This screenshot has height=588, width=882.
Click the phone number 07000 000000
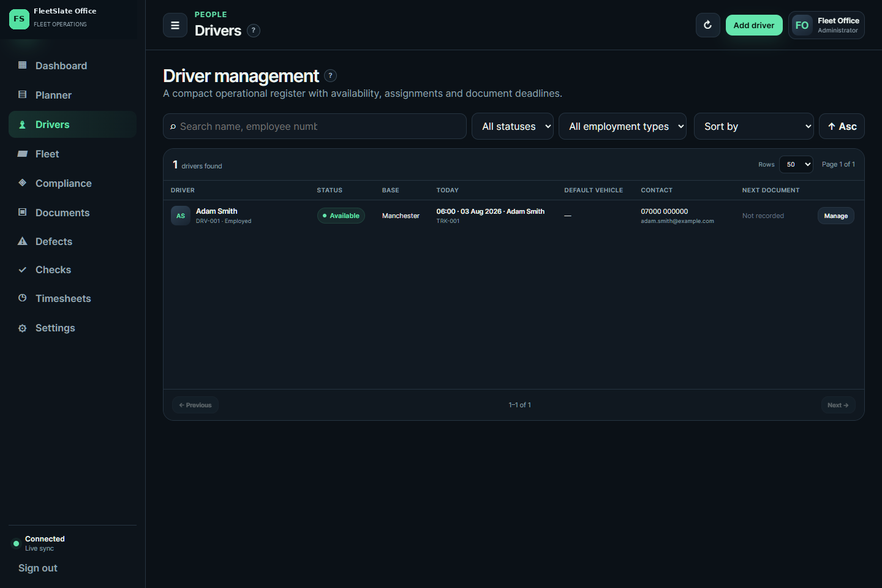[664, 211]
